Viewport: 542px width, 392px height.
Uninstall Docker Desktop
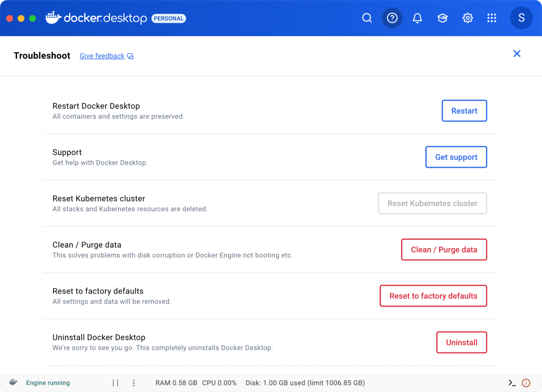[x=461, y=342]
